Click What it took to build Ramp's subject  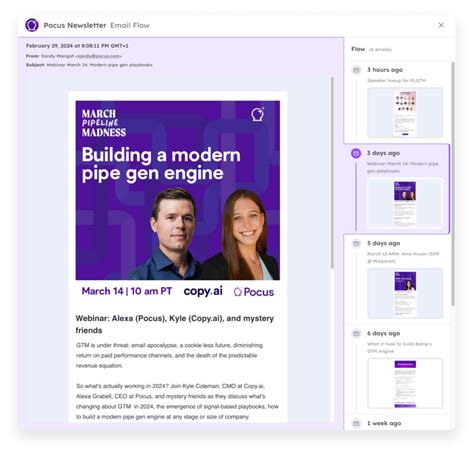click(399, 347)
